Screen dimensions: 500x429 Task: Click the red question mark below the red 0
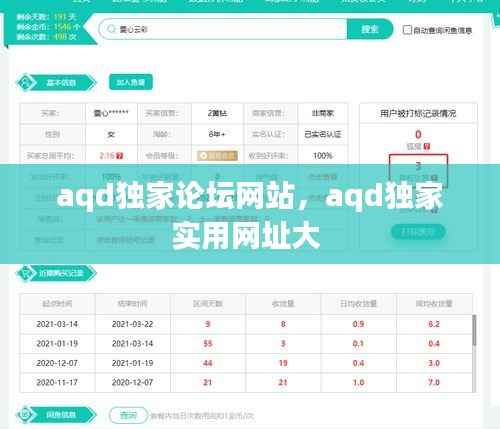[x=427, y=146]
